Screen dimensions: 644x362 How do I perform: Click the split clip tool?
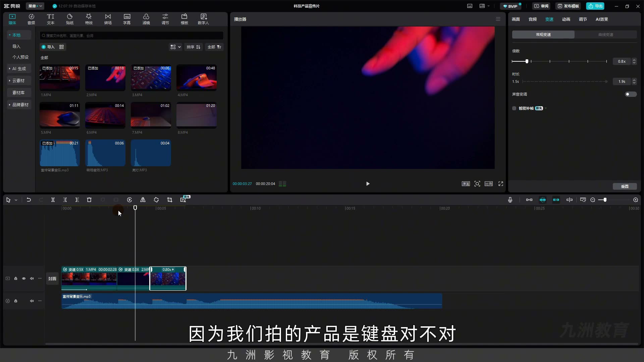click(x=53, y=200)
